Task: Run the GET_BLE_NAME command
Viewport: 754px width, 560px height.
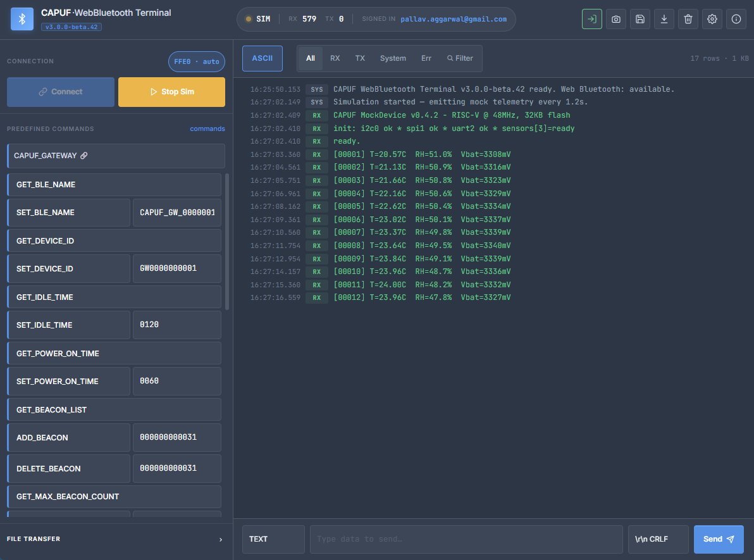Action: coord(114,185)
